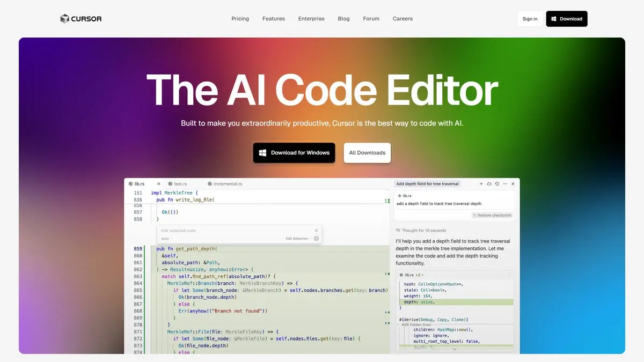Image resolution: width=644 pixels, height=362 pixels.
Task: Close the lib.rs editor tab
Action: (158, 184)
